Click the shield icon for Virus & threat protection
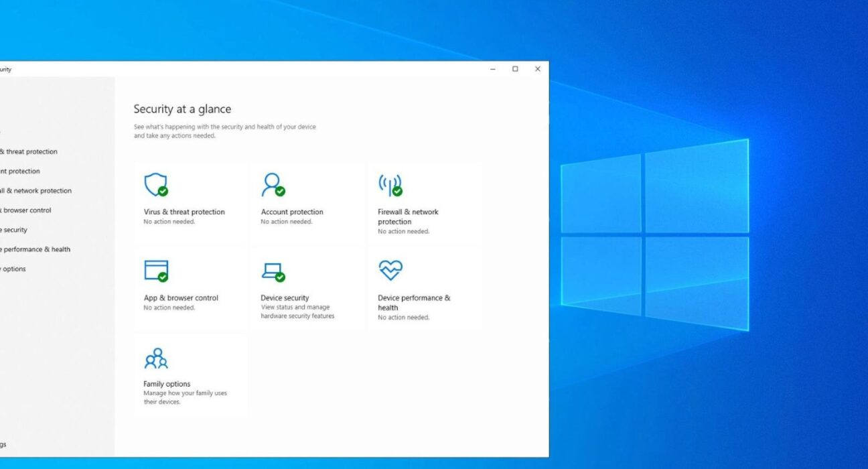Viewport: 868px width, 469px height. pos(156,184)
